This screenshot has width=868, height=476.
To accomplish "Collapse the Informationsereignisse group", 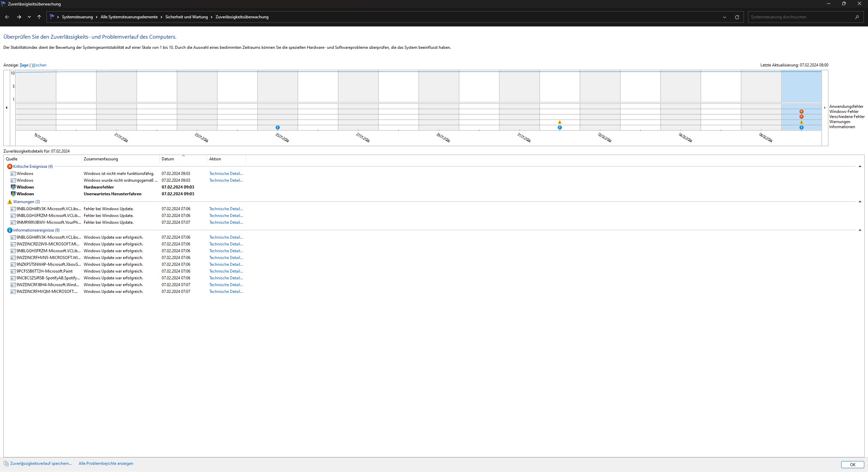I will click(x=860, y=230).
